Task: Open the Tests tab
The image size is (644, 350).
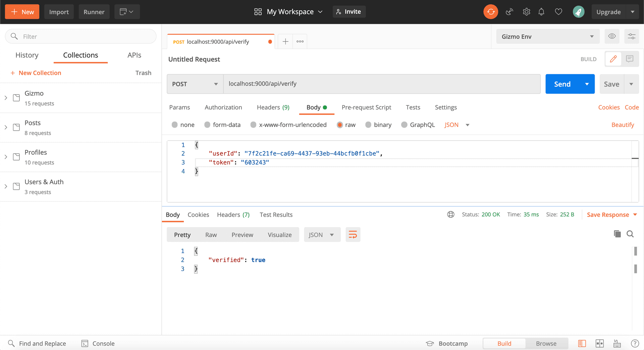Action: pyautogui.click(x=413, y=107)
